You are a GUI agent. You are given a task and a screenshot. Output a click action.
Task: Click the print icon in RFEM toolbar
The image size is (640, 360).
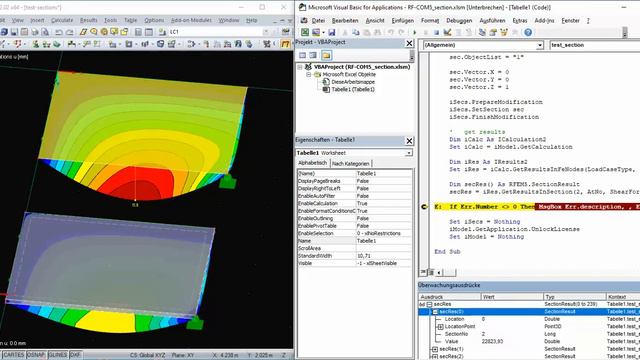(x=35, y=32)
